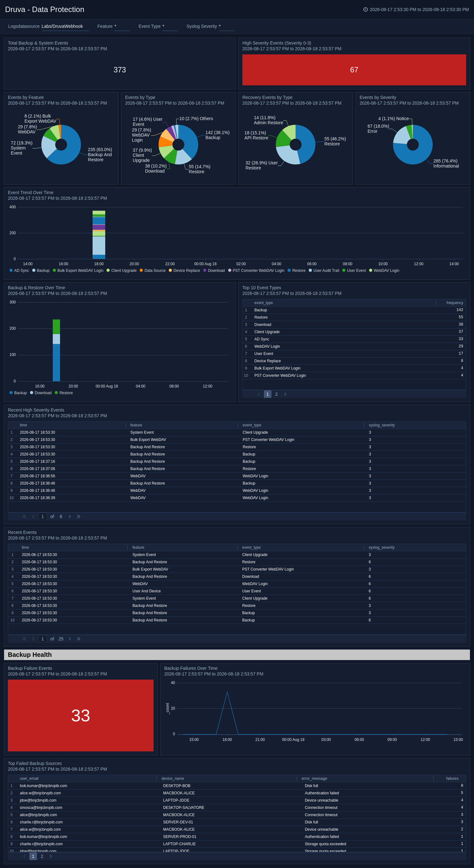Advance to next page of Recent Events
The width and height of the screenshot is (474, 868).
tap(70, 639)
